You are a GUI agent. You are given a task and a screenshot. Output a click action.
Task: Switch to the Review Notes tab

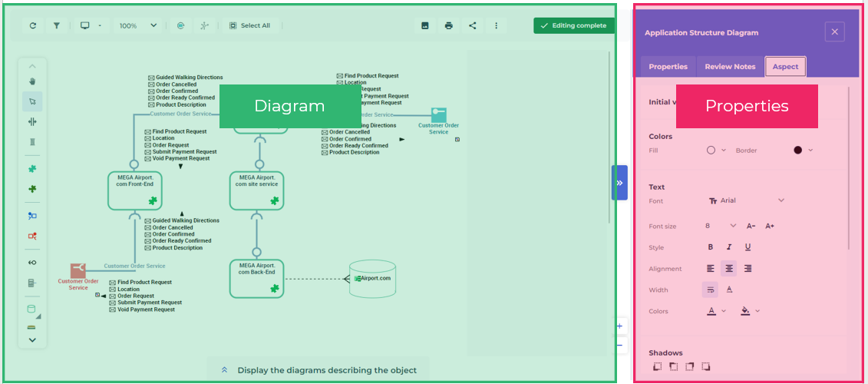730,67
